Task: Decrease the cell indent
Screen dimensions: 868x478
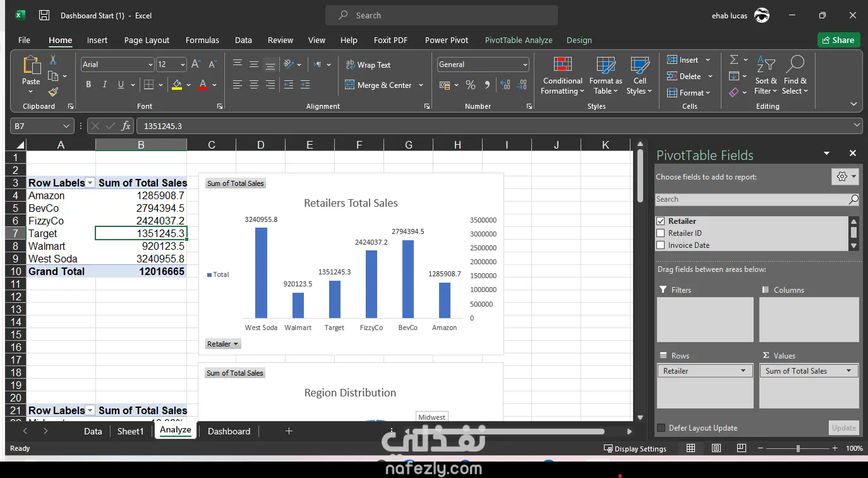Action: [x=289, y=85]
